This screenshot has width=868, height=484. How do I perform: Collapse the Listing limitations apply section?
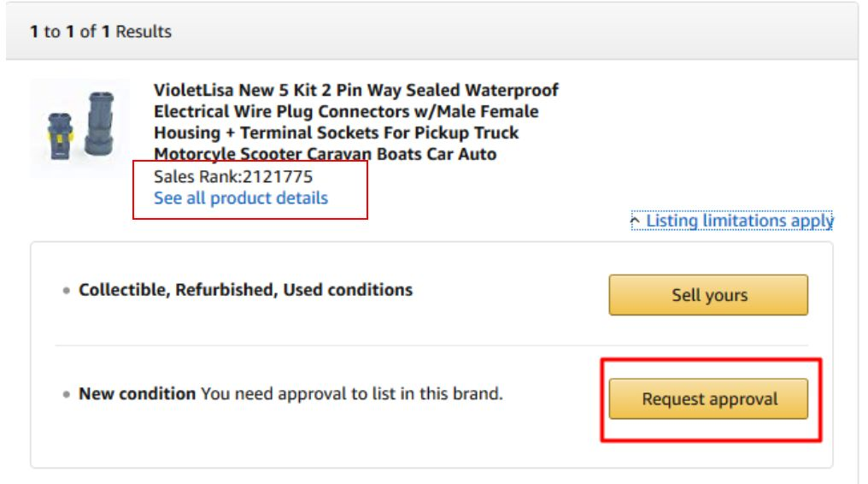pyautogui.click(x=738, y=221)
